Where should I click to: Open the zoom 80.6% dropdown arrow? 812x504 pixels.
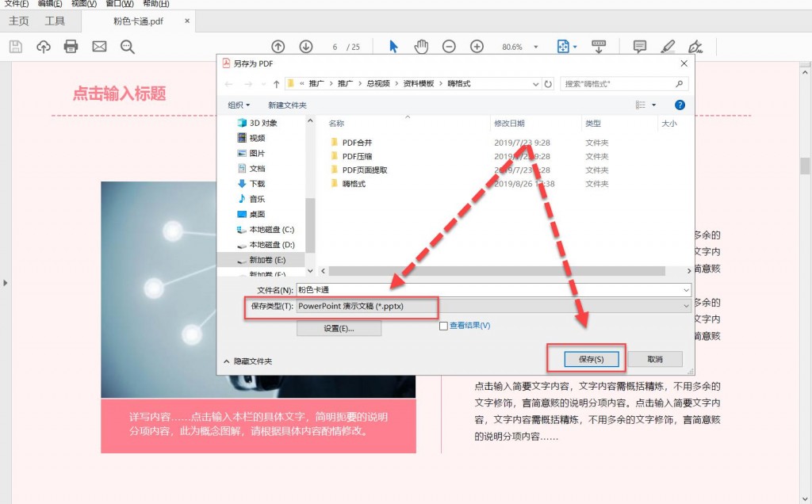point(536,47)
